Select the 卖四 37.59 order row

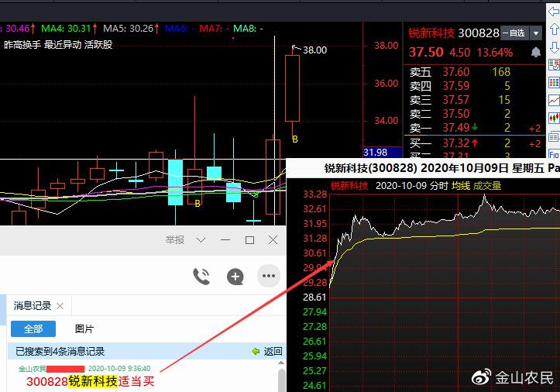[475, 86]
